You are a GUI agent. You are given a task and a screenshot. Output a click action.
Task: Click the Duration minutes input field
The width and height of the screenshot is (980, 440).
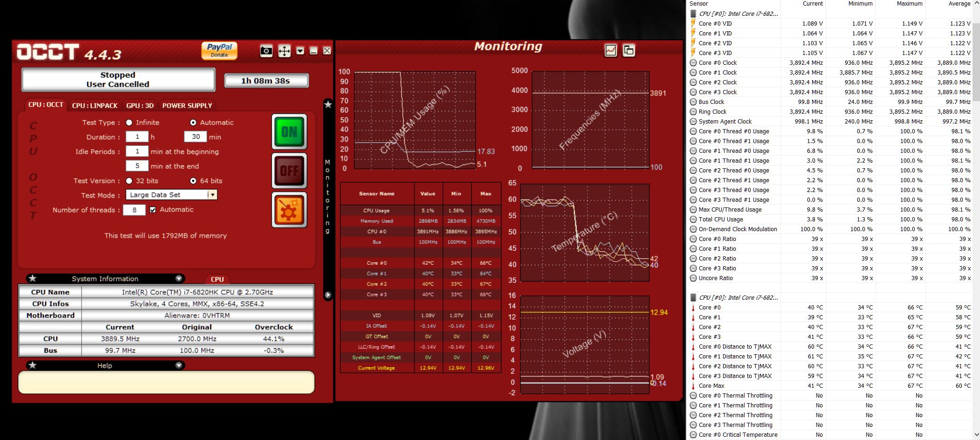click(196, 137)
